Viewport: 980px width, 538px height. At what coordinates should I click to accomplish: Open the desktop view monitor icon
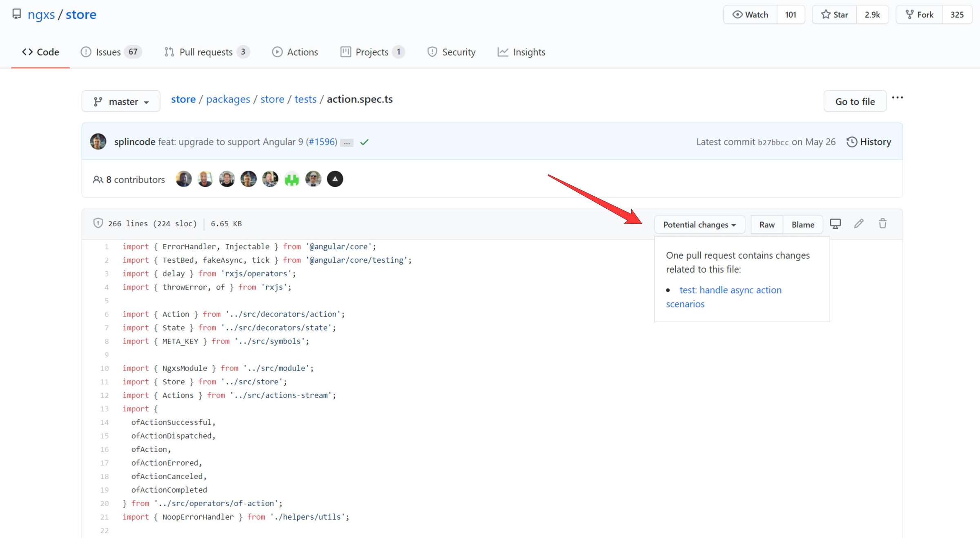pos(835,224)
